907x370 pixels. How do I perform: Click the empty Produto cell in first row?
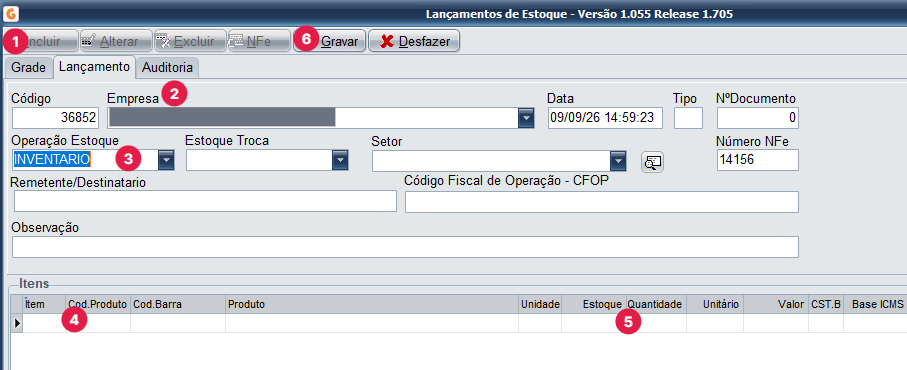tap(372, 323)
